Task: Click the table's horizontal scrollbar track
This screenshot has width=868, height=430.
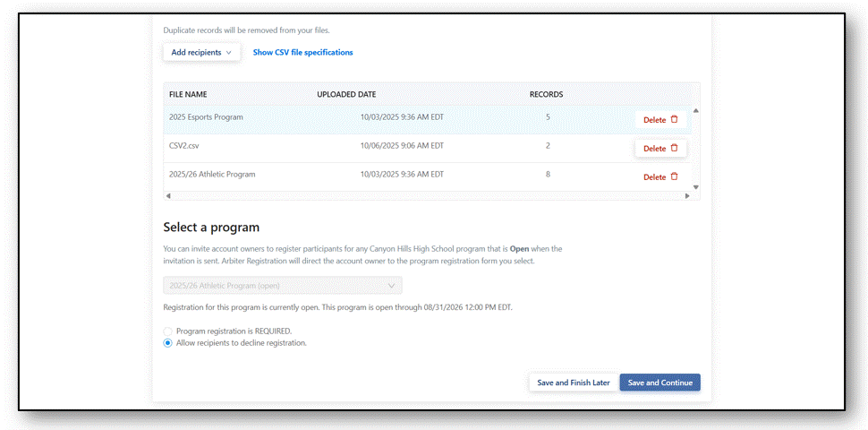Action: (x=428, y=195)
